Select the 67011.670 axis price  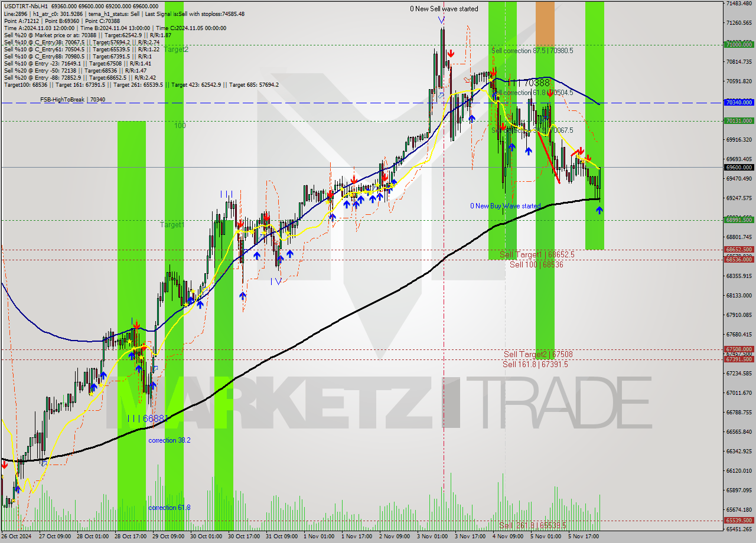[x=738, y=392]
